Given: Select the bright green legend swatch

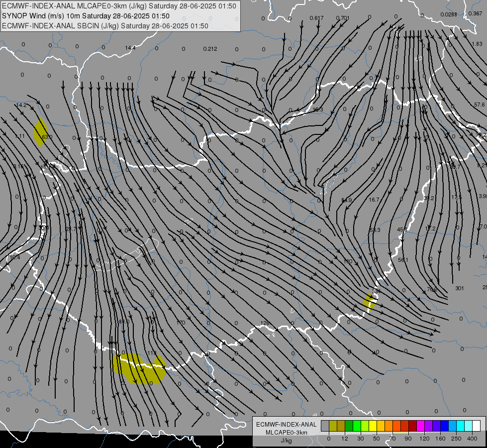Looking at the screenshot, I should (357, 426).
